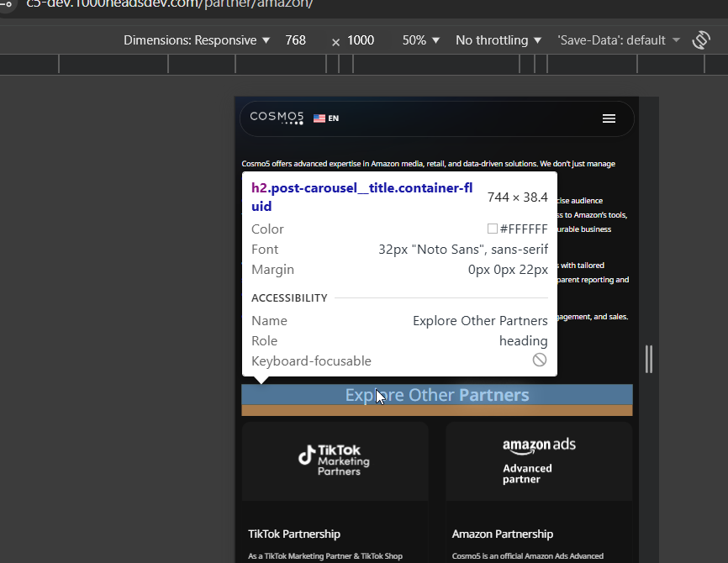Click the #FFFFFF color swatch in tooltip
This screenshot has height=563, width=728.
click(x=493, y=229)
